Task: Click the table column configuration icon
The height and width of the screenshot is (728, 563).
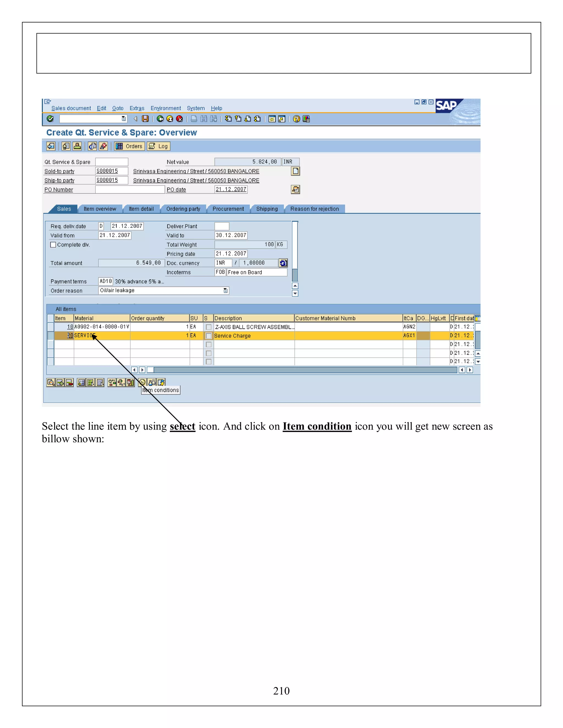Action: [x=477, y=318]
